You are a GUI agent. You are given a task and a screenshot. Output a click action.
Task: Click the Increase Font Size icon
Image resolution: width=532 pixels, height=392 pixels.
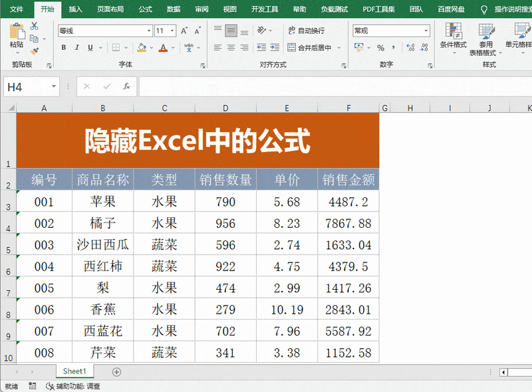185,31
